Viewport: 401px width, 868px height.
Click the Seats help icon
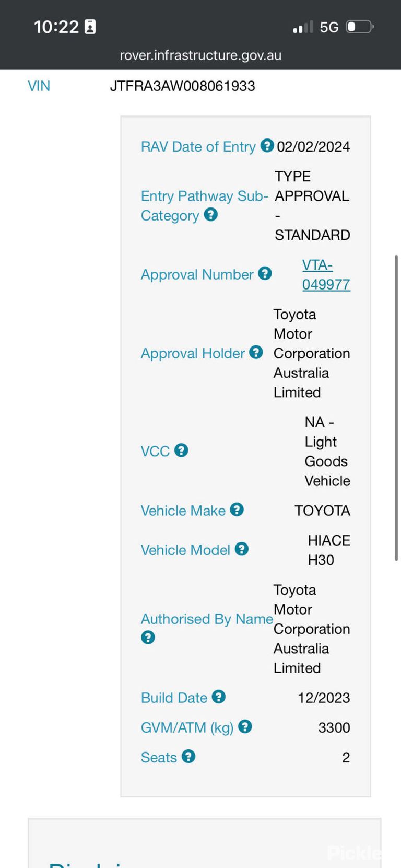tap(188, 756)
